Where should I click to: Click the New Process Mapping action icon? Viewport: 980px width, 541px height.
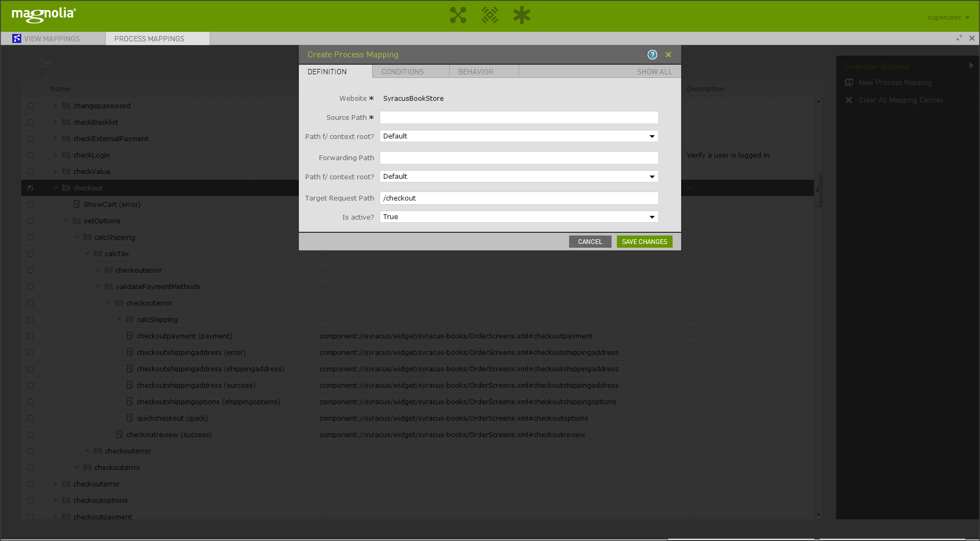click(x=849, y=83)
